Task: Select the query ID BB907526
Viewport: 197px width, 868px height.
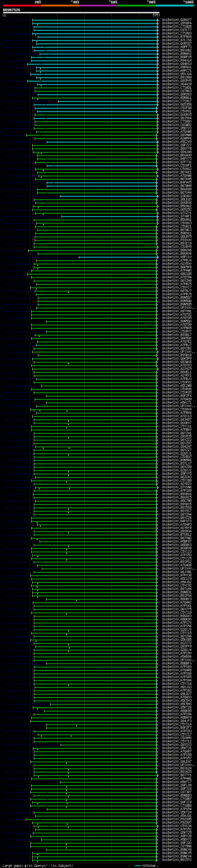Action: 11,10
